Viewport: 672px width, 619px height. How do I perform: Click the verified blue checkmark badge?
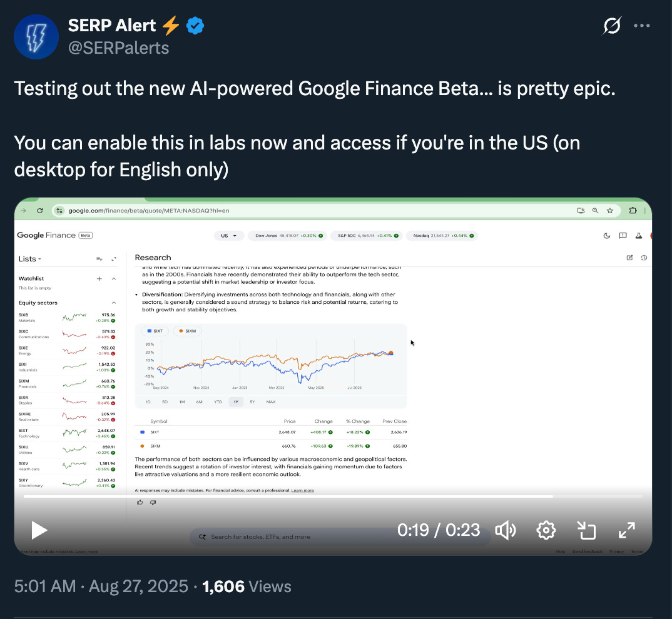tap(195, 26)
